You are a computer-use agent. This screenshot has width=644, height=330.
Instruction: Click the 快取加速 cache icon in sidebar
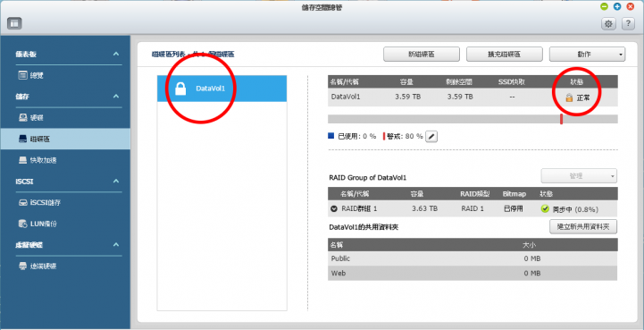pyautogui.click(x=23, y=160)
